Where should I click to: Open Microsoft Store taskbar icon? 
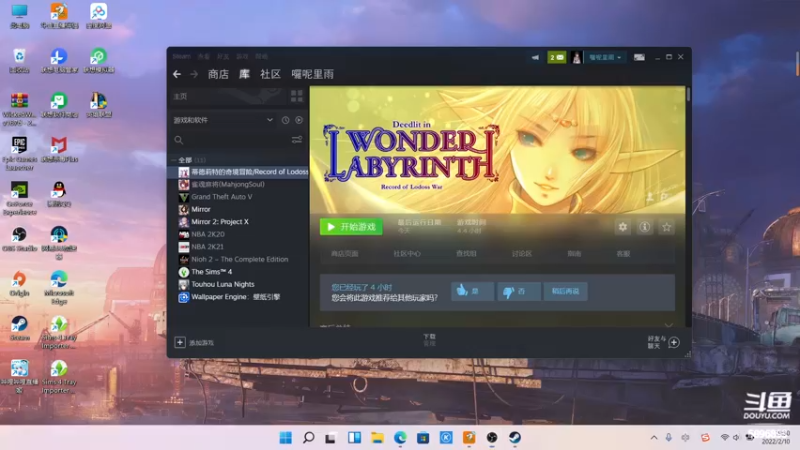point(423,437)
